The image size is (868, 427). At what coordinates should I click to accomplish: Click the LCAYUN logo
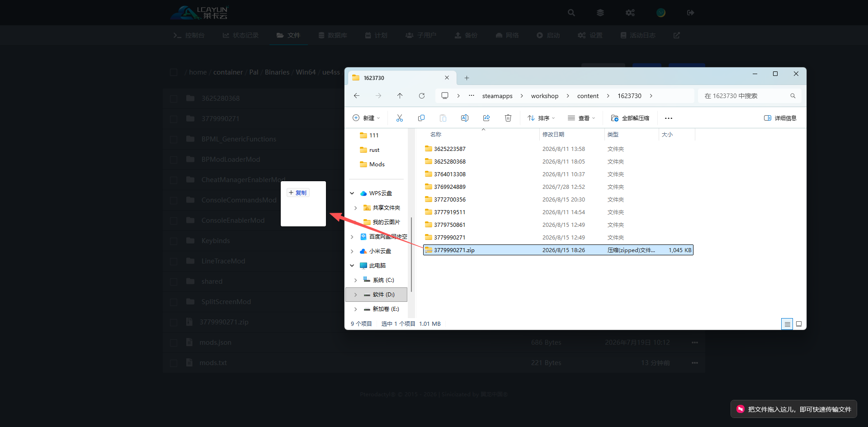click(x=200, y=13)
